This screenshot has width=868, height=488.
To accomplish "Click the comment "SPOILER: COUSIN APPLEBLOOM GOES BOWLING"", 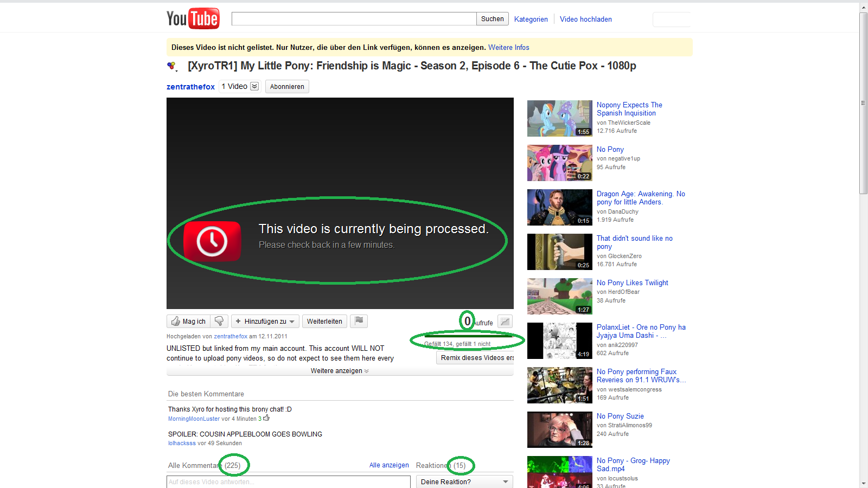I will click(x=245, y=434).
